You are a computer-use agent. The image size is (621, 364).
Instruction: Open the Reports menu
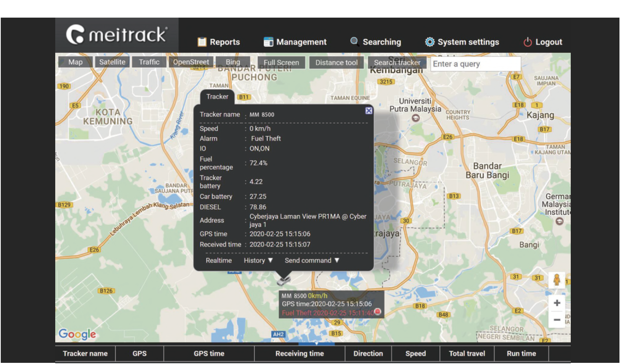pos(219,42)
